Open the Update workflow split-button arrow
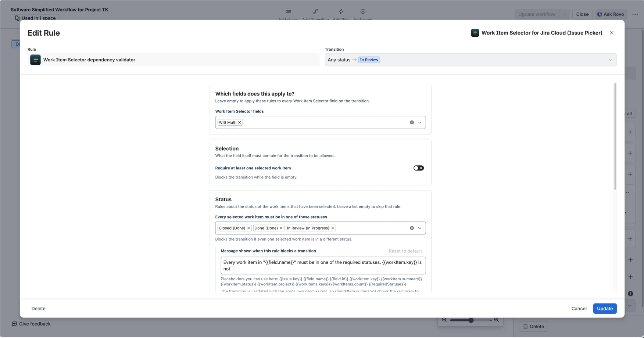 tap(564, 14)
